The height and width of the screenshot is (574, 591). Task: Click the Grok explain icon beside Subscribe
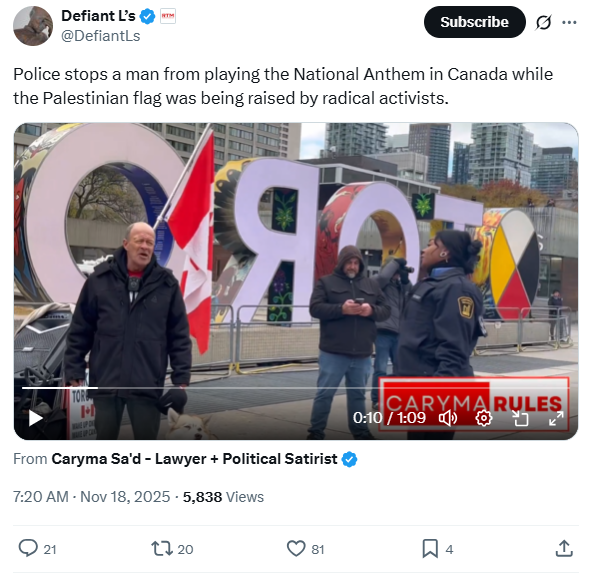click(544, 22)
